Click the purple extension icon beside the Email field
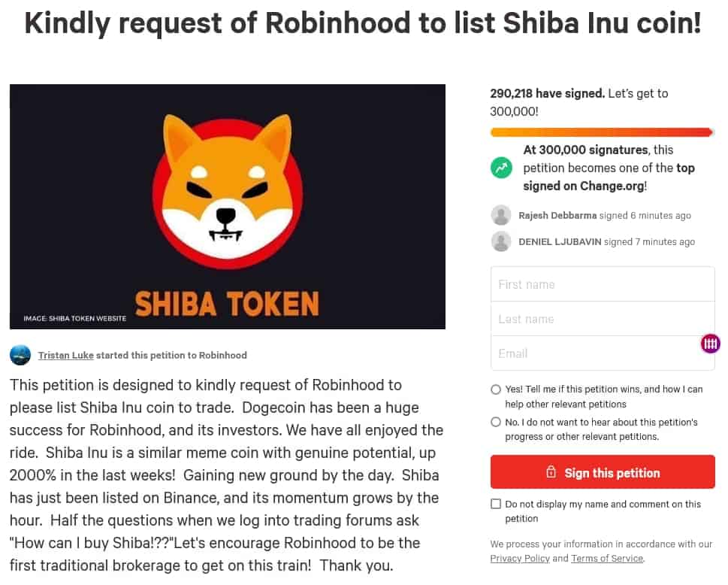This screenshot has width=728, height=585. click(710, 344)
